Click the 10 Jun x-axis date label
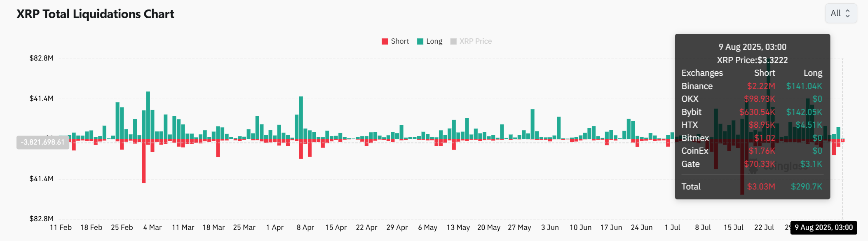This screenshot has height=241, width=868. point(580,227)
